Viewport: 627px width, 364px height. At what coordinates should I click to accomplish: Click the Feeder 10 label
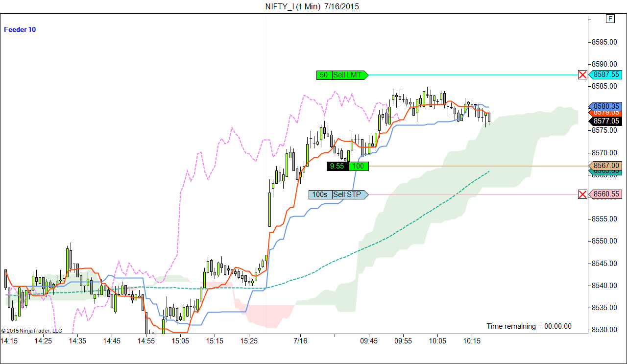[x=20, y=29]
